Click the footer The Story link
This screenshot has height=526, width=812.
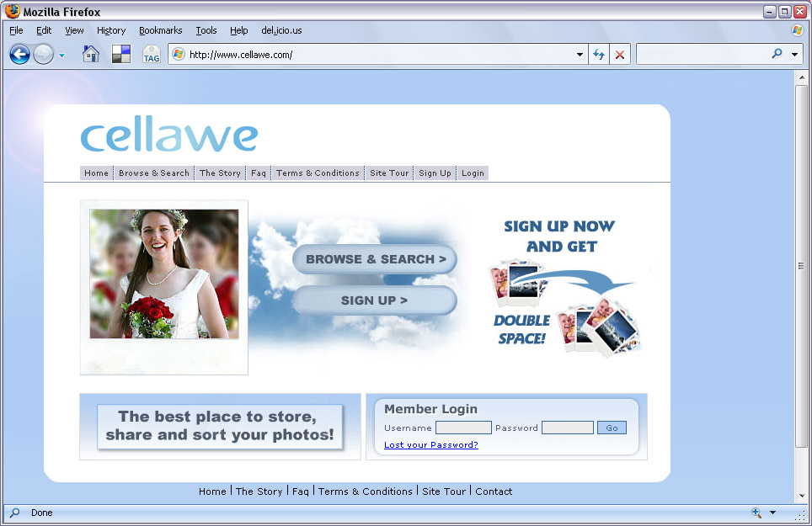coord(259,491)
